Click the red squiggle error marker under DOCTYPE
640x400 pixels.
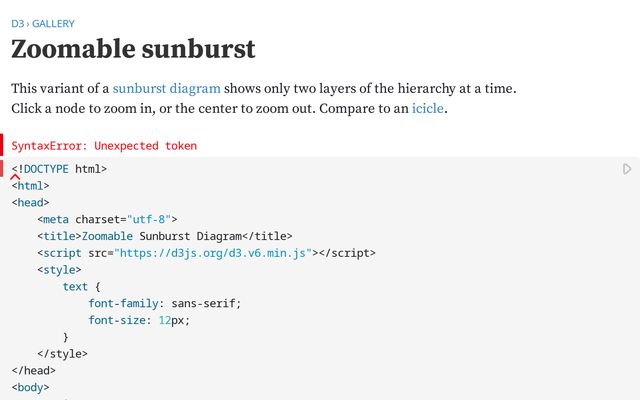[x=16, y=176]
